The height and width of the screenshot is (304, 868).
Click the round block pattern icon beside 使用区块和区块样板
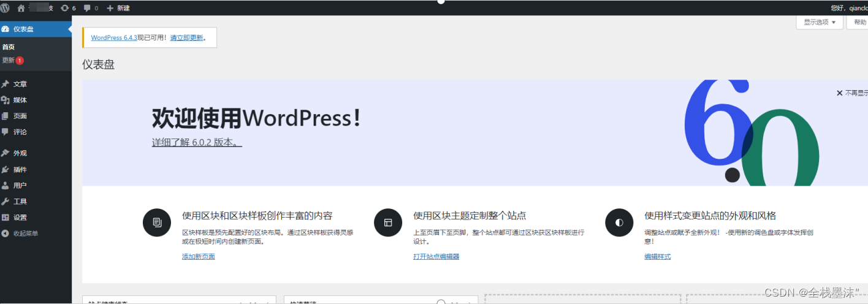coord(157,222)
